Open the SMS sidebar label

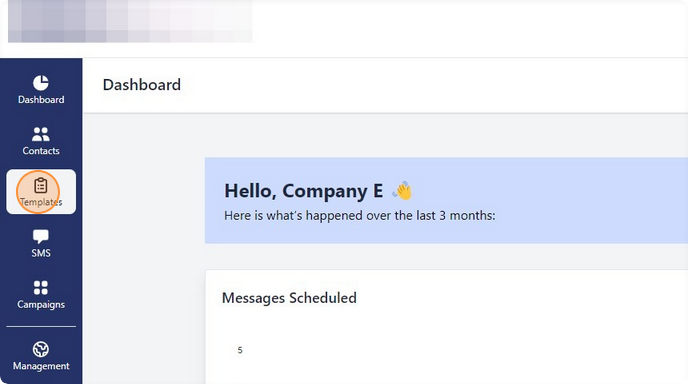point(41,253)
